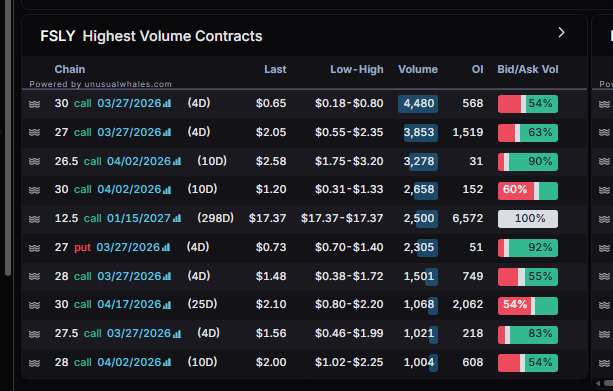The width and height of the screenshot is (613, 391).
Task: Open the 30 call 04/02/2026 contract link
Action: pos(108,189)
